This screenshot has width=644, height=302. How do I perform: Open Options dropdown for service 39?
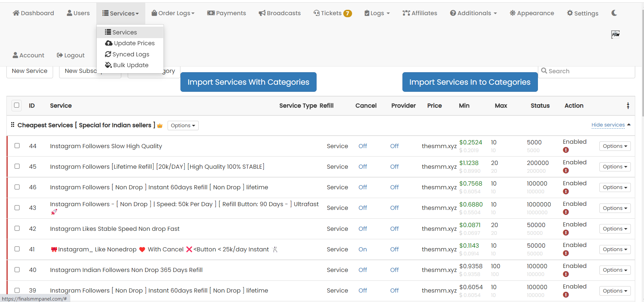tap(615, 291)
